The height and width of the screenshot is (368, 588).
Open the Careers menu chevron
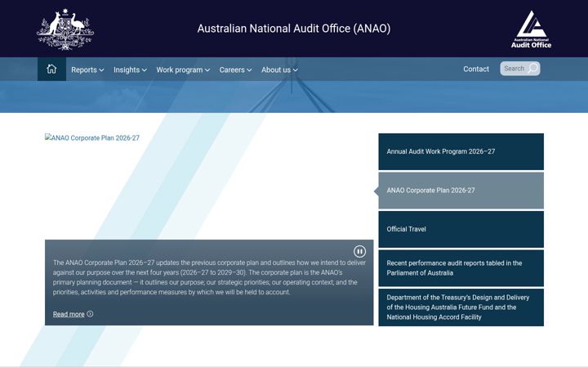coord(249,70)
